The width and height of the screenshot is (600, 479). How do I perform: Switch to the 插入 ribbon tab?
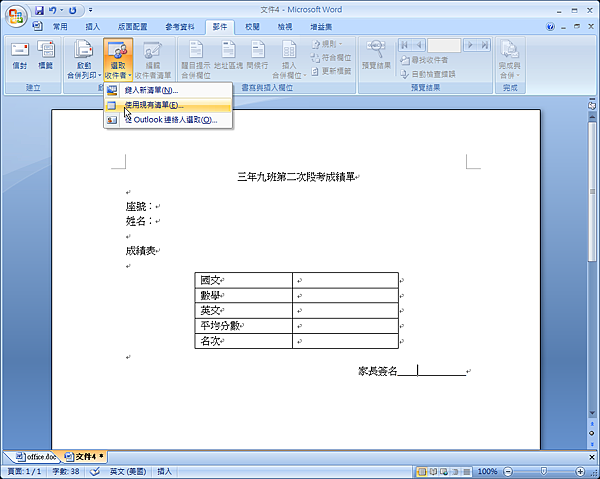92,27
